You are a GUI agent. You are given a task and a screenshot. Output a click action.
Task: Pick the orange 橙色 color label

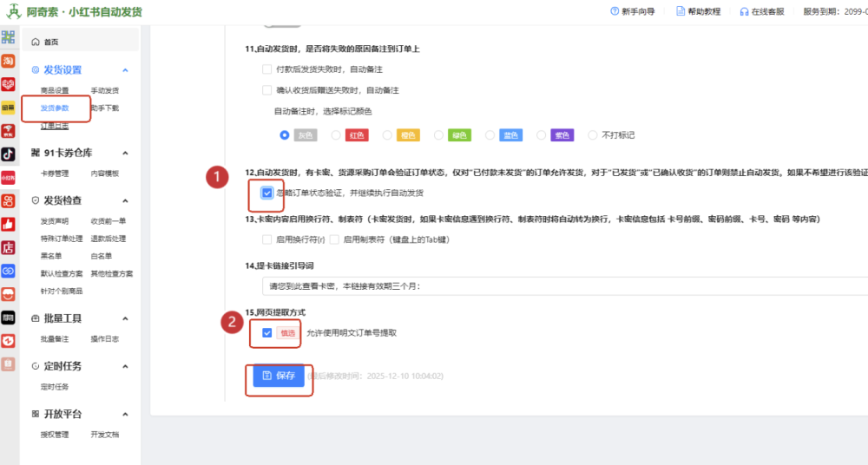coord(408,135)
